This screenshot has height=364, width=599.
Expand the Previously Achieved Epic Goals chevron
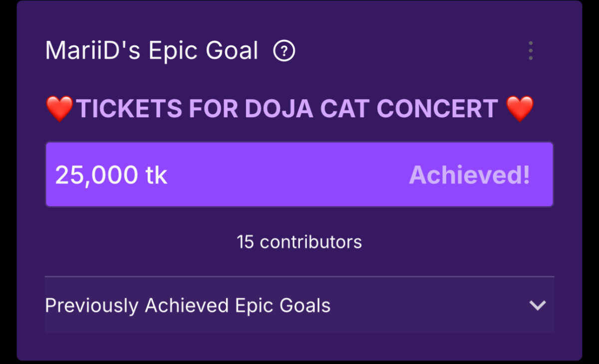coord(537,305)
